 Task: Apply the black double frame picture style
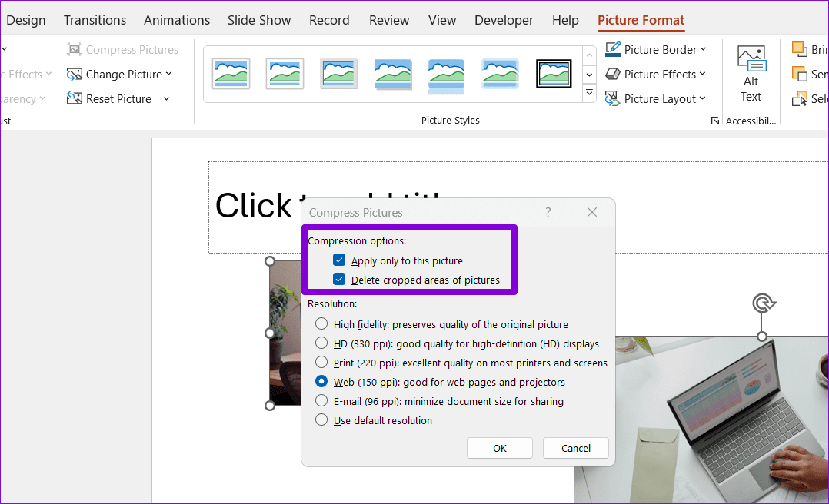(554, 74)
